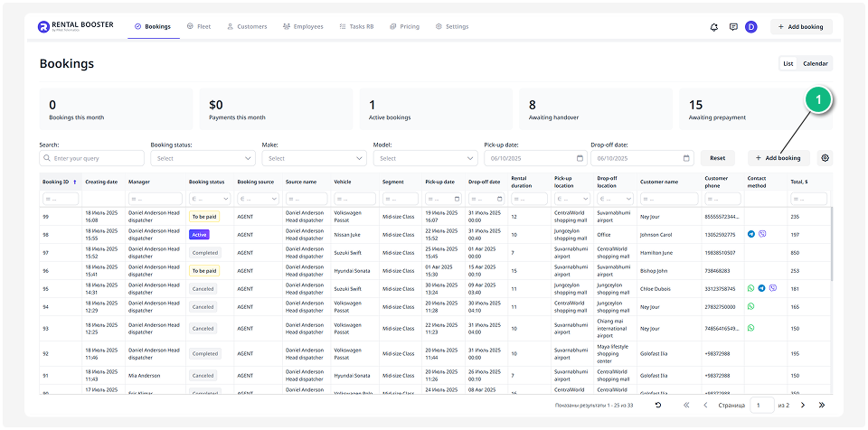The width and height of the screenshot is (868, 430).
Task: Open Pick-up date calendar picker
Action: pos(580,158)
